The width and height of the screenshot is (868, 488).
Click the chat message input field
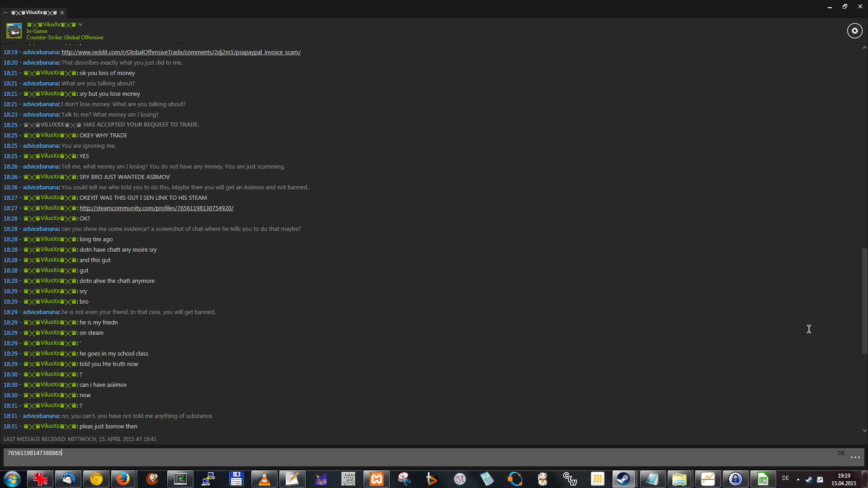[407, 456]
